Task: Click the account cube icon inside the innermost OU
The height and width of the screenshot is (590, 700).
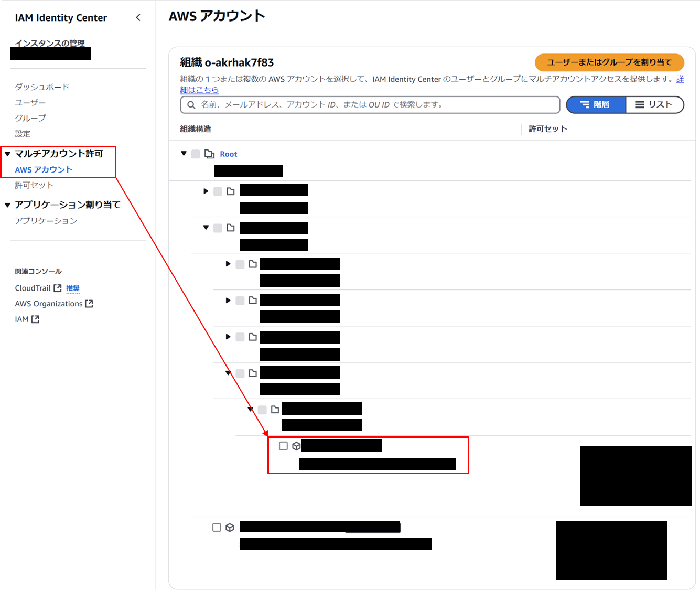Action: coord(296,446)
